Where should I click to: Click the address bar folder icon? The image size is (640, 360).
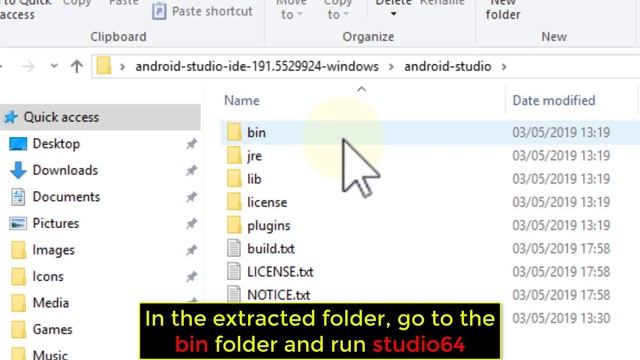(104, 66)
